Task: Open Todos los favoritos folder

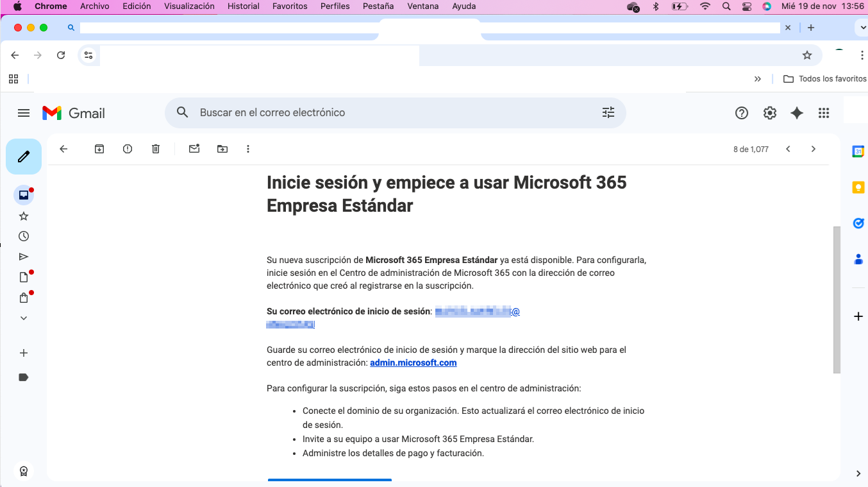Action: point(824,79)
